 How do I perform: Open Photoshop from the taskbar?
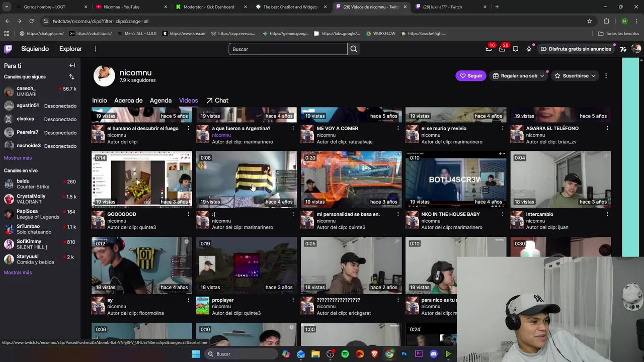[404, 354]
